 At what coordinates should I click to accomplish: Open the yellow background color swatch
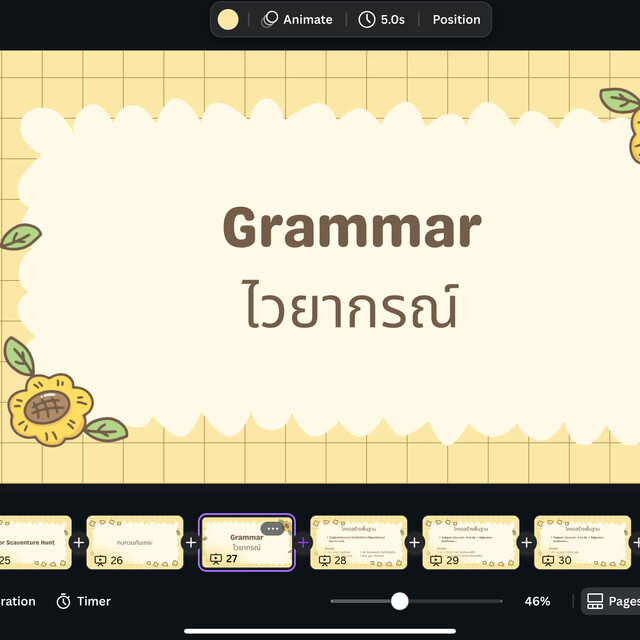[228, 19]
